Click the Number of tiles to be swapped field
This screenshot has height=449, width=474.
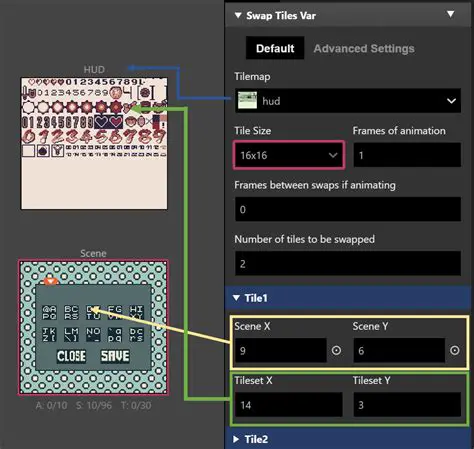pyautogui.click(x=348, y=264)
